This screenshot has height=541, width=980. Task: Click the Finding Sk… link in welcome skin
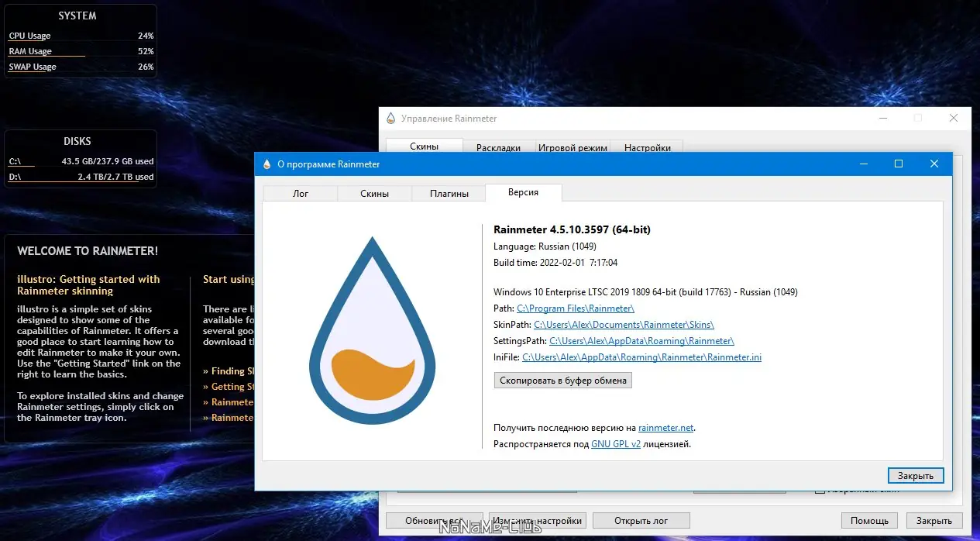(229, 371)
